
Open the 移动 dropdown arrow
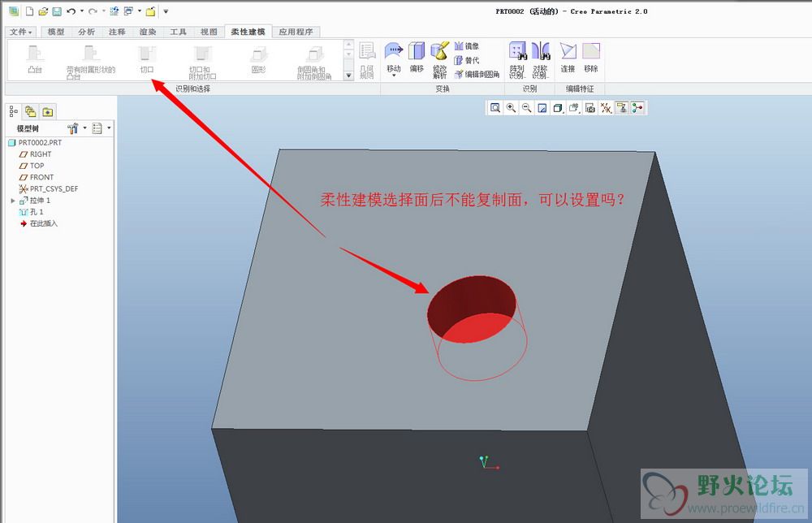[394, 76]
